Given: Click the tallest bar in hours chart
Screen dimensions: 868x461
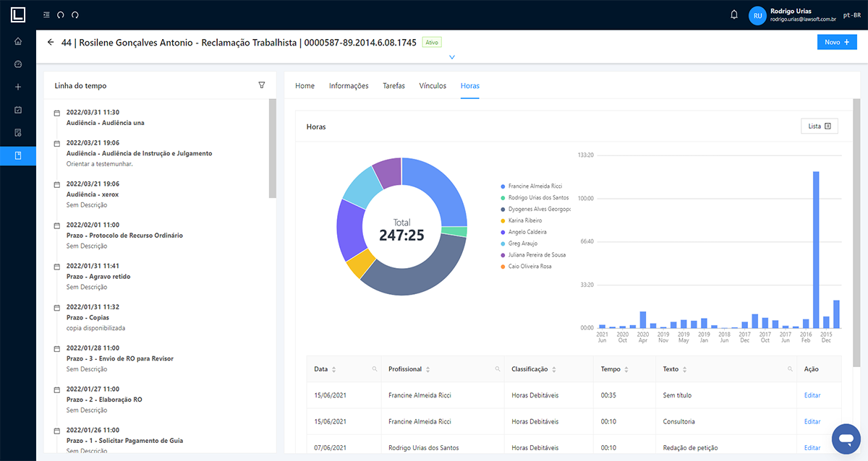Looking at the screenshot, I should pos(816,249).
